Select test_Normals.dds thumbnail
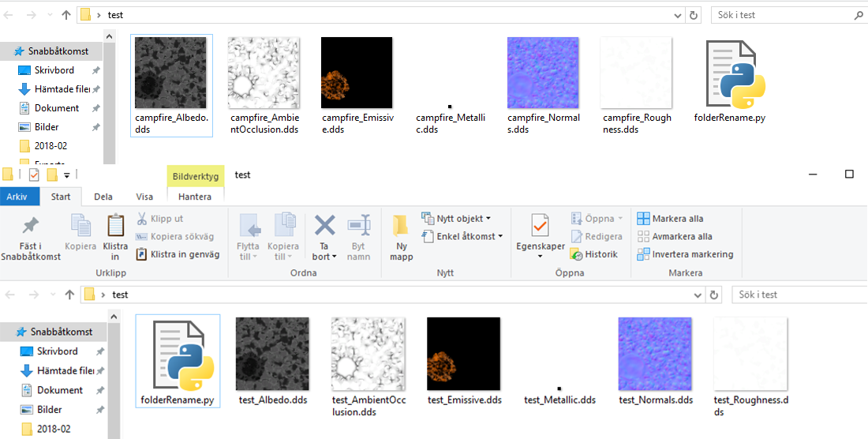 tap(655, 354)
